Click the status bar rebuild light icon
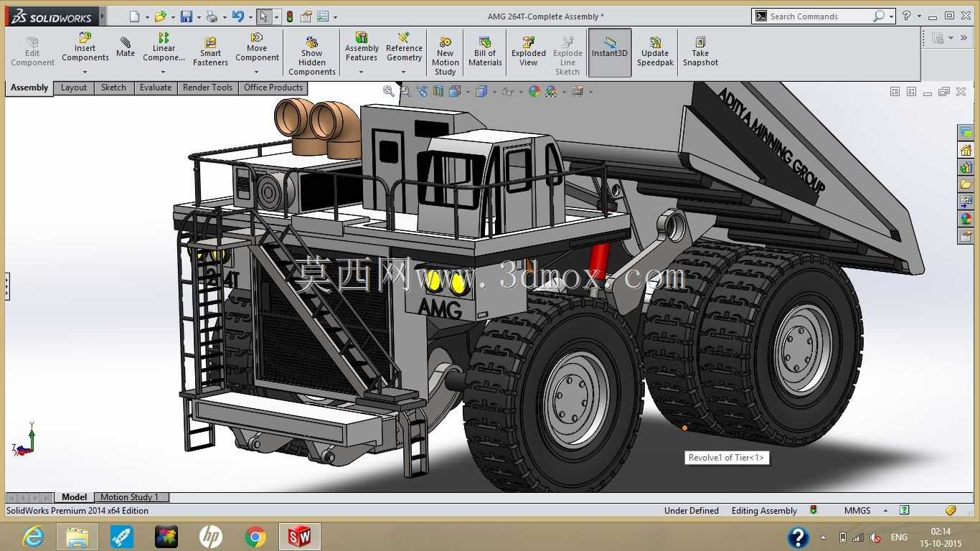 pyautogui.click(x=814, y=510)
